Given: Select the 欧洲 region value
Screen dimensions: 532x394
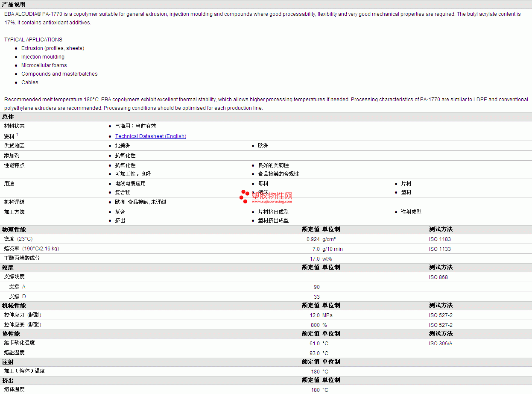Looking at the screenshot, I should pos(263,146).
